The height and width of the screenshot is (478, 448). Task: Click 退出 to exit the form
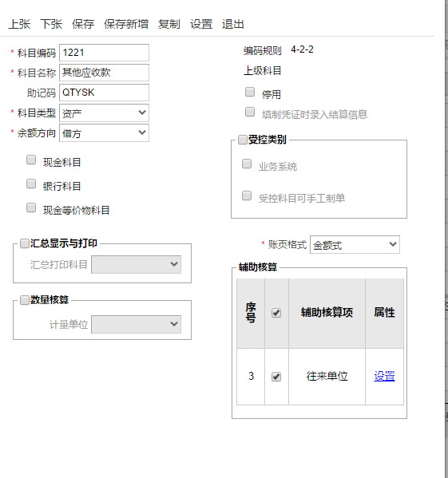coord(232,24)
